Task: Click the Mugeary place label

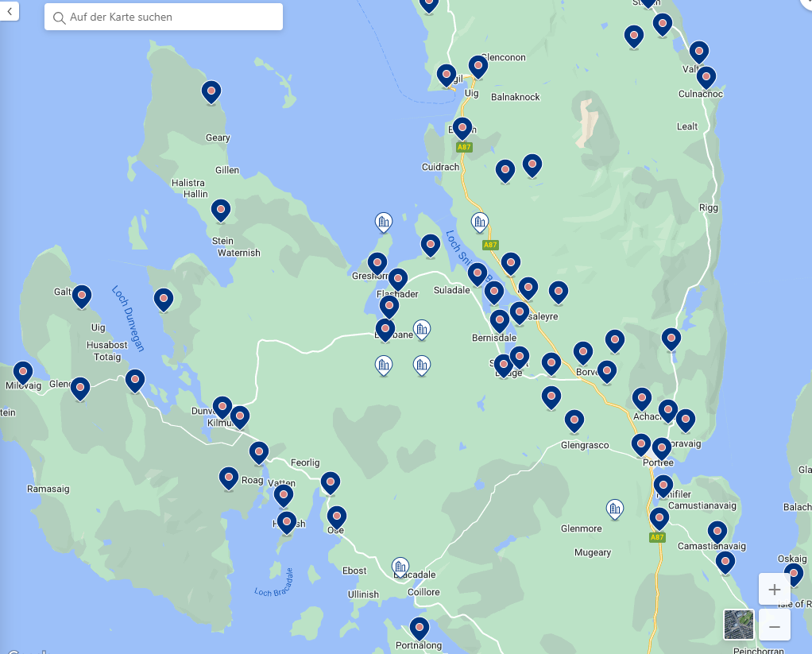Action: pos(593,552)
